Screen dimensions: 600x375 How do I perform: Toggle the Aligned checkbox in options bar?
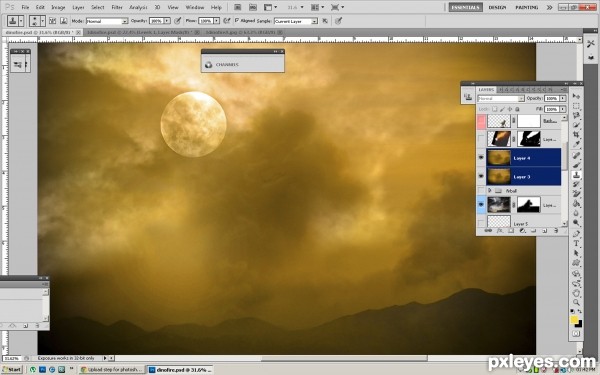point(237,20)
